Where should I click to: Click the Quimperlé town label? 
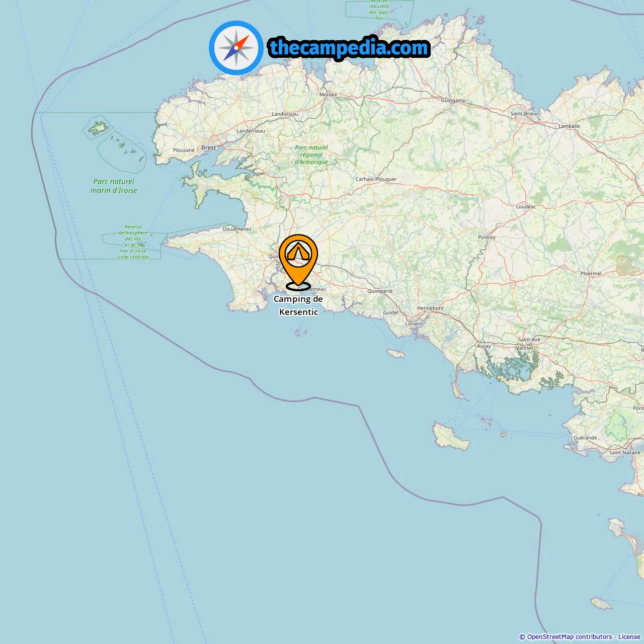pyautogui.click(x=380, y=291)
